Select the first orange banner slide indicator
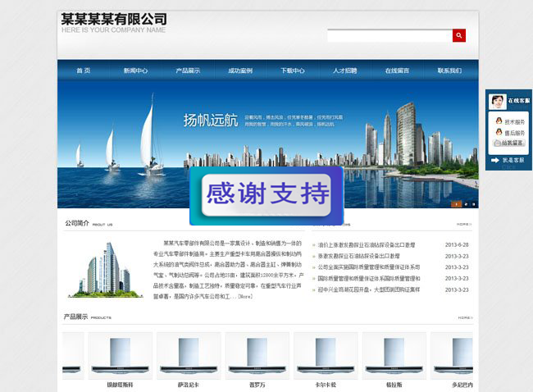 point(456,204)
